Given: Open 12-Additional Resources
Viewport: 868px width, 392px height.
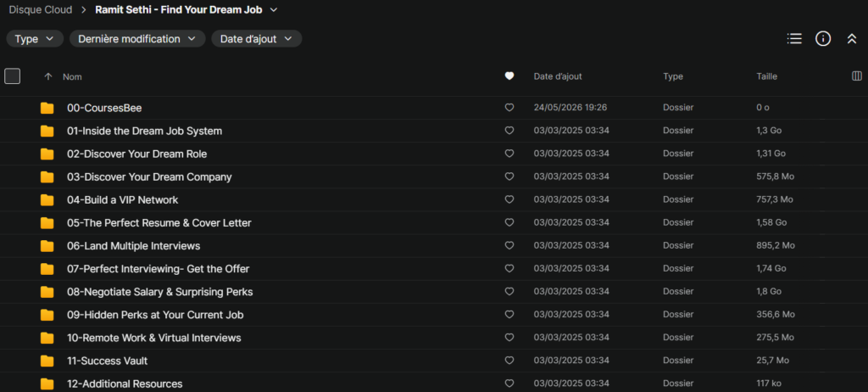Looking at the screenshot, I should click(125, 384).
